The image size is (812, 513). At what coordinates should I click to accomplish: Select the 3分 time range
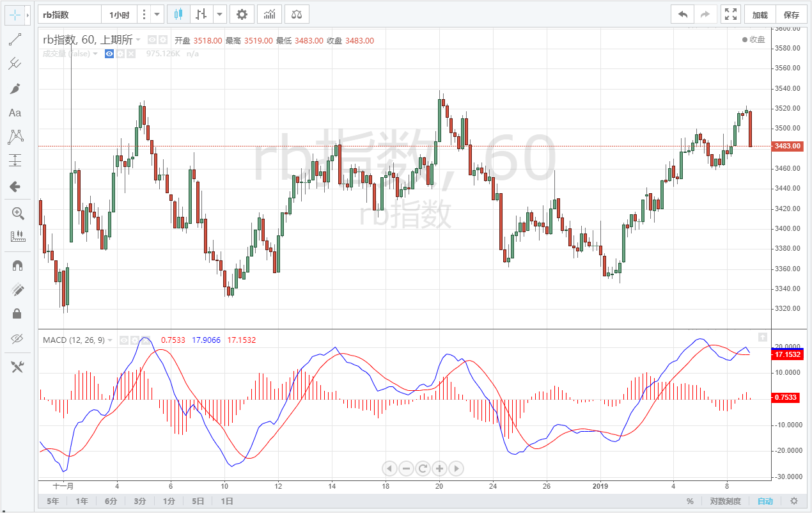tap(139, 501)
